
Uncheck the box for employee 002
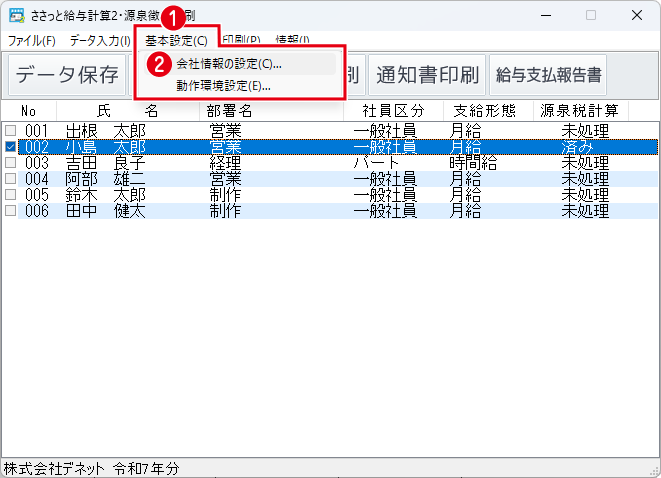click(x=10, y=147)
